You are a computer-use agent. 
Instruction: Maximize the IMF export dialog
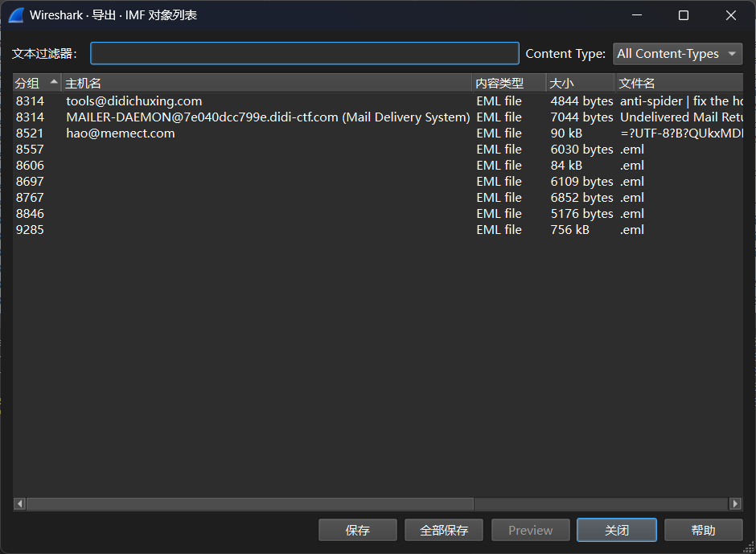(x=683, y=15)
